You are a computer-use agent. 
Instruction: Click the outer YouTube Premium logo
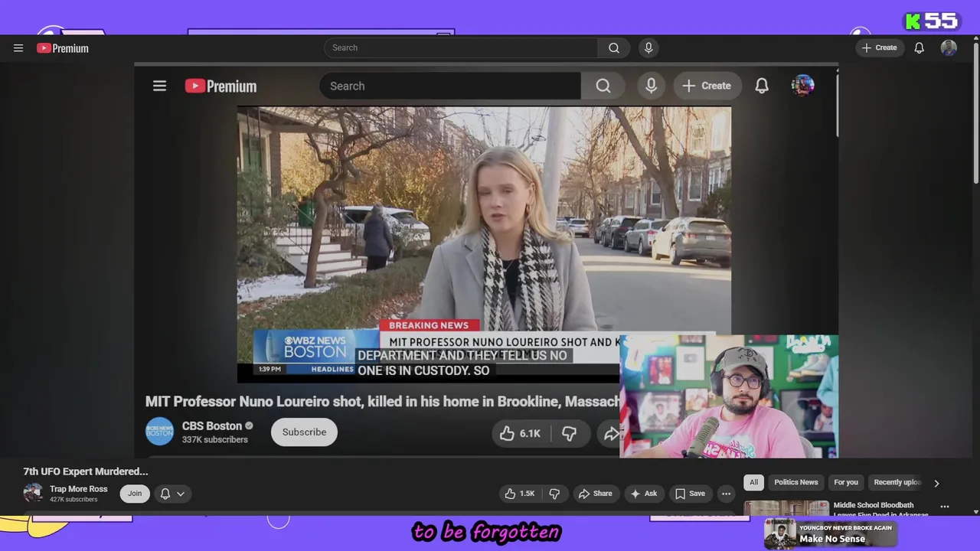pos(63,48)
